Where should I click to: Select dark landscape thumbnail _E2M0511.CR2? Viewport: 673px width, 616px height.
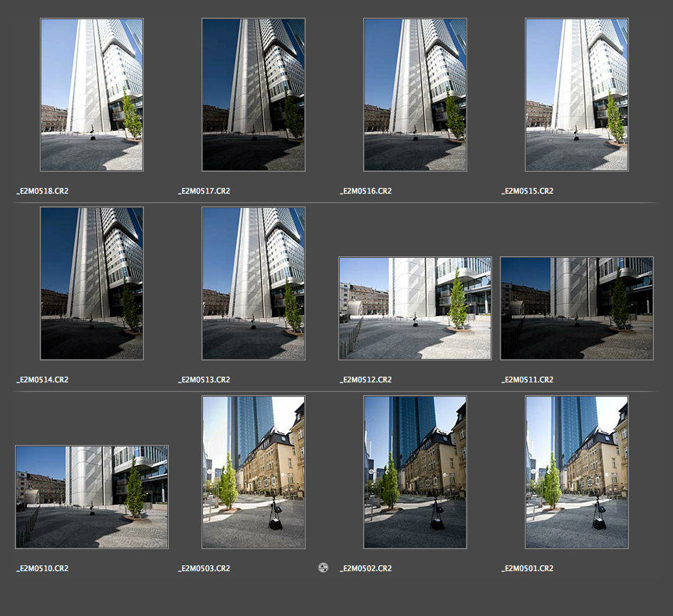point(577,308)
